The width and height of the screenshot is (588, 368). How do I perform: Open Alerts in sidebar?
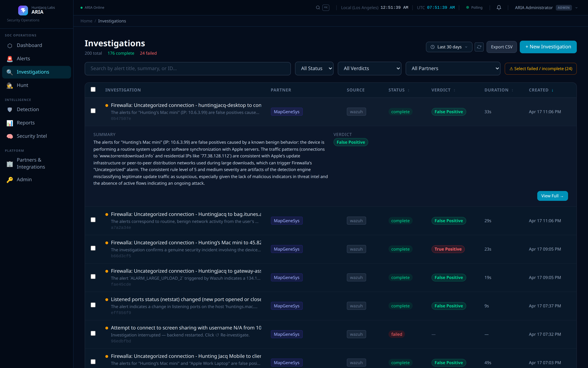36,59
